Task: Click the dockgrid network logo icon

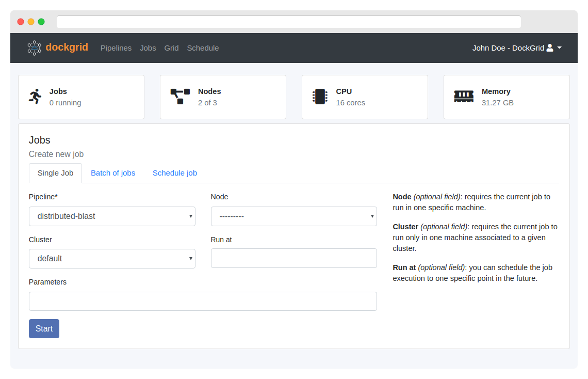Action: point(34,48)
